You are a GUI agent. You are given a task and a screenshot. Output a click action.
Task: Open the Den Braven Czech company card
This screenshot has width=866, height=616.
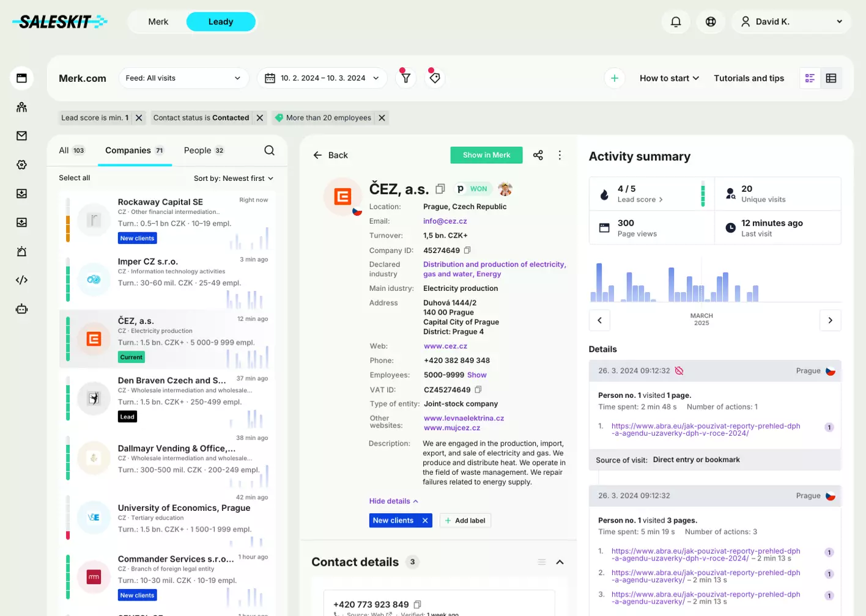pyautogui.click(x=168, y=398)
